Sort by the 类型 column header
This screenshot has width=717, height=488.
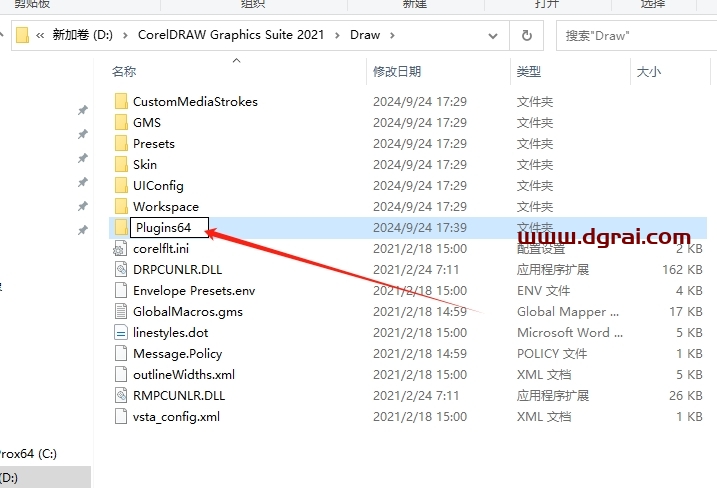pyautogui.click(x=528, y=72)
